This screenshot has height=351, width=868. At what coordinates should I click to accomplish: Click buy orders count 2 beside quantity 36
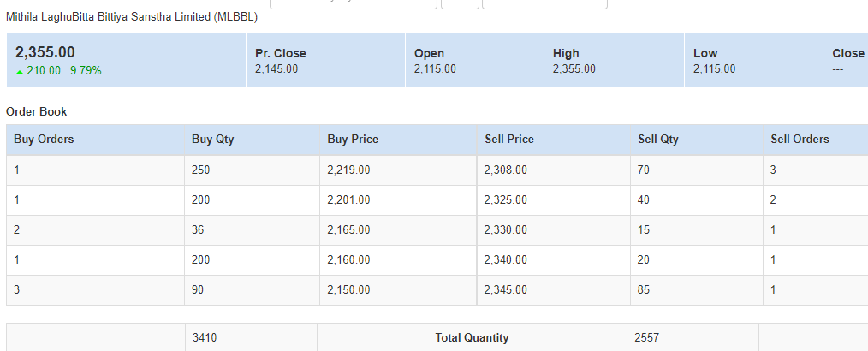[16, 229]
